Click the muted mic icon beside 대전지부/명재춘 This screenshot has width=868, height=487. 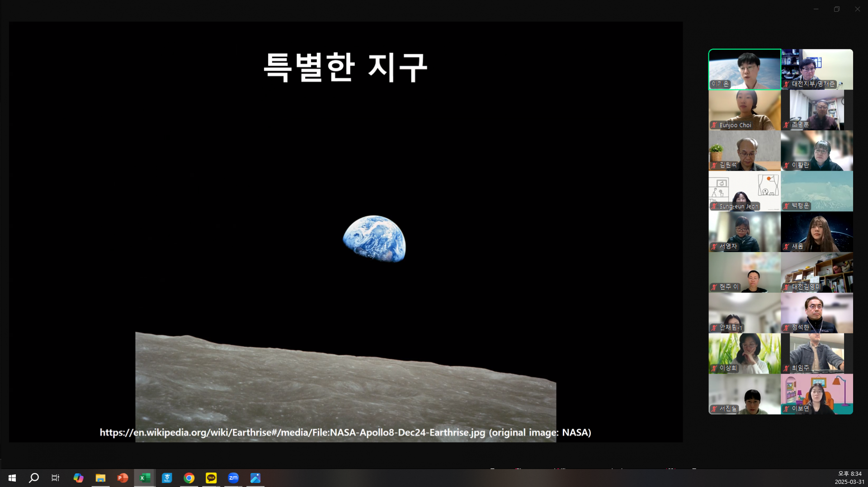(x=787, y=84)
